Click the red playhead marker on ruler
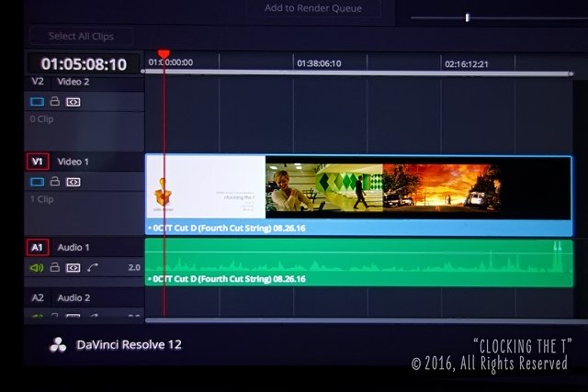 point(164,55)
